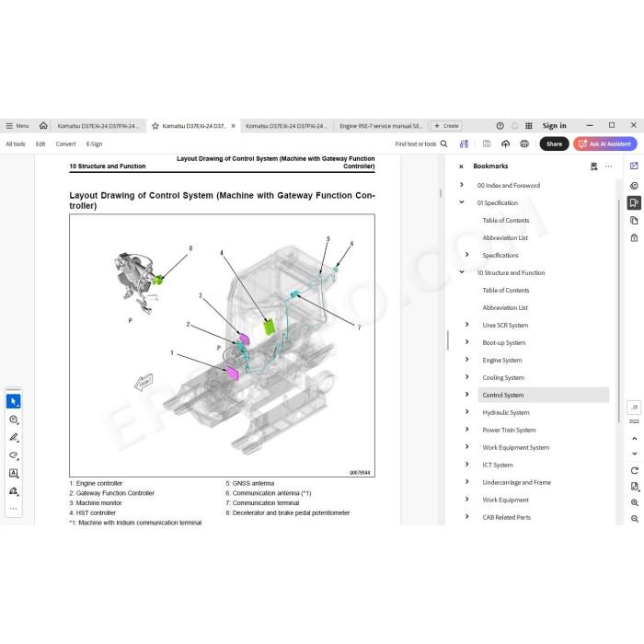The width and height of the screenshot is (644, 644).
Task: Expand the Power Train System bookmark
Action: tap(467, 430)
